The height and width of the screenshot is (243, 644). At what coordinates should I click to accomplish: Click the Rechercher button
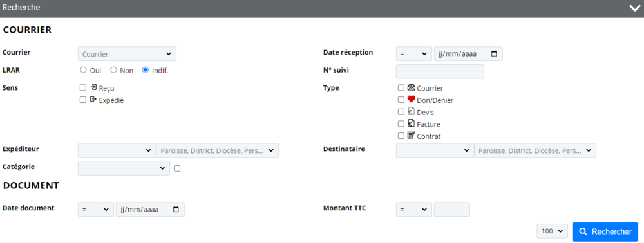tap(605, 231)
